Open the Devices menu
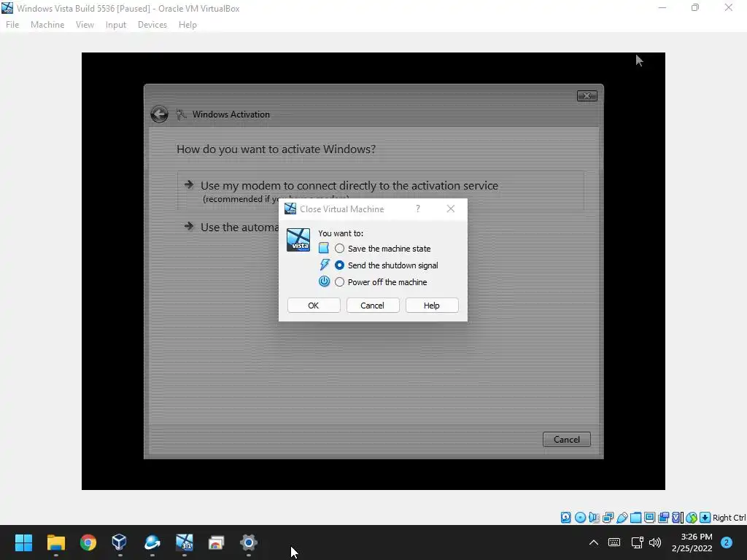 152,25
